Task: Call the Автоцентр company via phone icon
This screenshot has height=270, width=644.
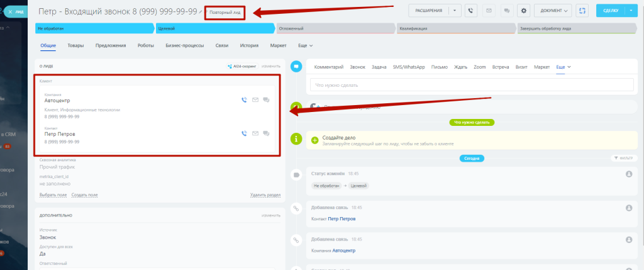Action: point(244,99)
